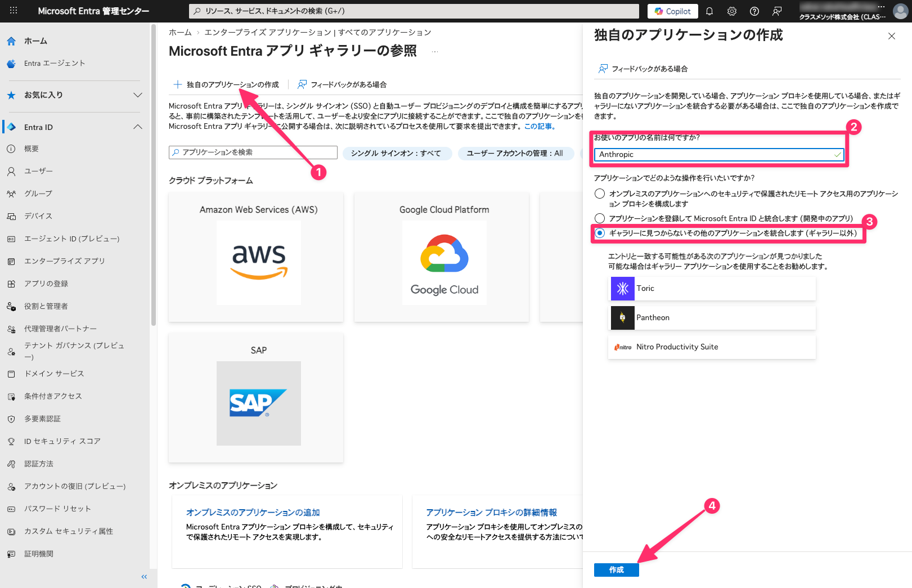The width and height of the screenshot is (912, 588).
Task: Open グループ in the sidebar
Action: (38, 194)
